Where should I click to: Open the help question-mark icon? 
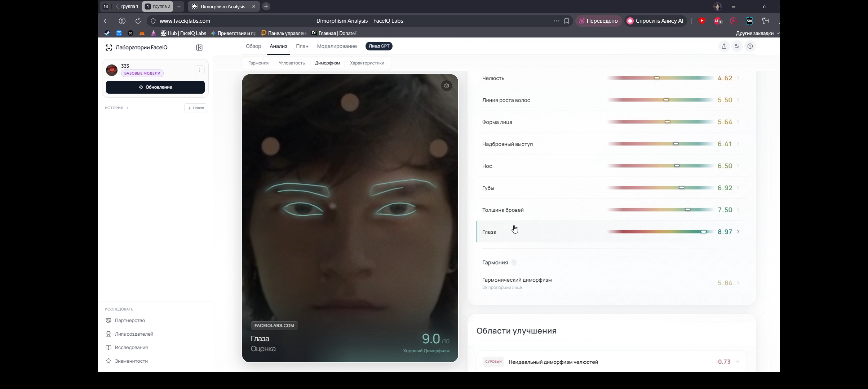coord(750,46)
